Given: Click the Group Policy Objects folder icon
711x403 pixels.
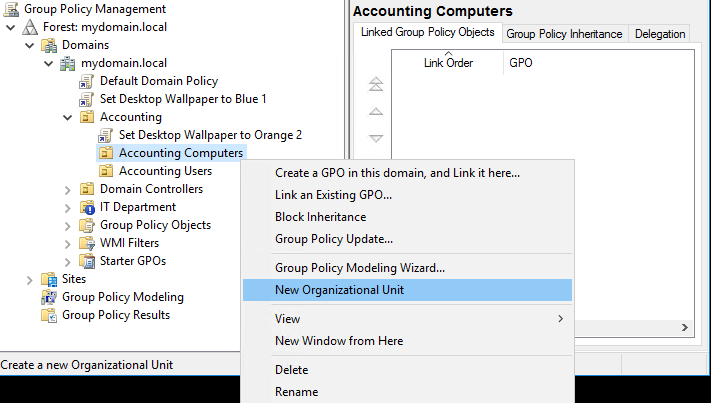Looking at the screenshot, I should [87, 225].
